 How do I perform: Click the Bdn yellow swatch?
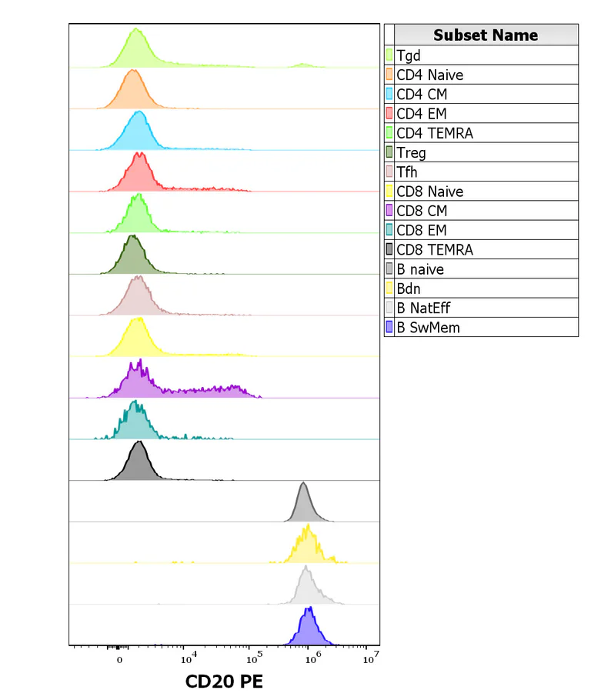click(389, 288)
